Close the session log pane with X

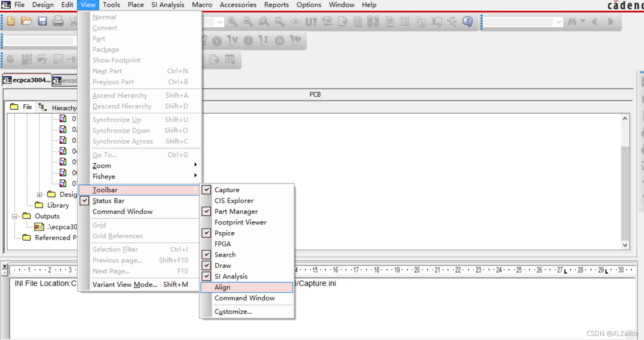click(x=5, y=266)
